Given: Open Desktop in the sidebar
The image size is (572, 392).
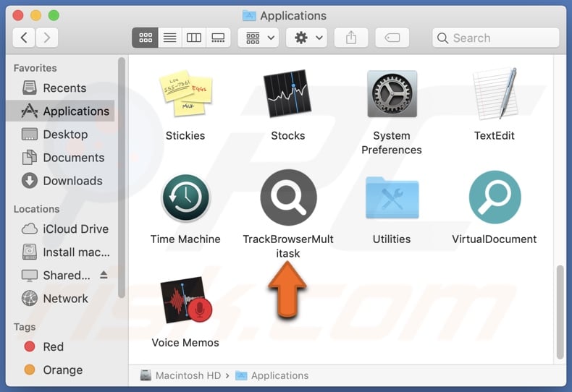Looking at the screenshot, I should [61, 134].
